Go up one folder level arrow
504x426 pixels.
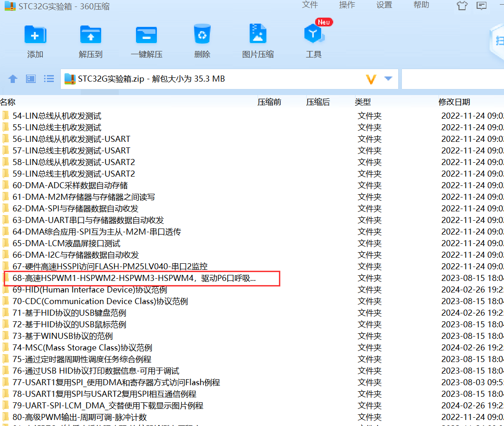[13, 79]
